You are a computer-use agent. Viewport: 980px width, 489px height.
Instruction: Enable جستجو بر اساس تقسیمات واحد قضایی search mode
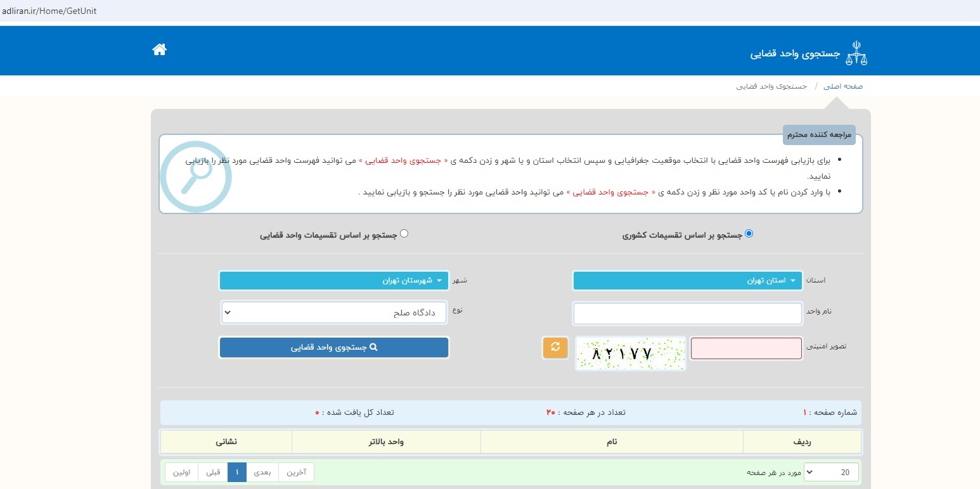pyautogui.click(x=404, y=233)
